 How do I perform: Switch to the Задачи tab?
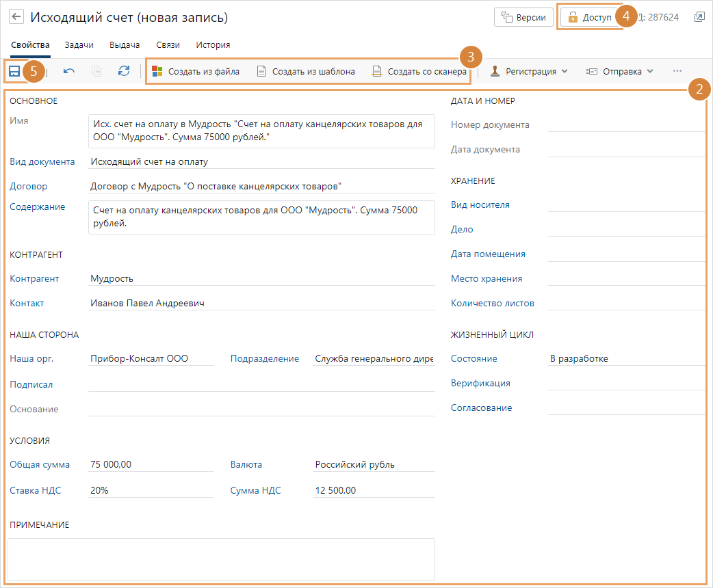pos(79,45)
